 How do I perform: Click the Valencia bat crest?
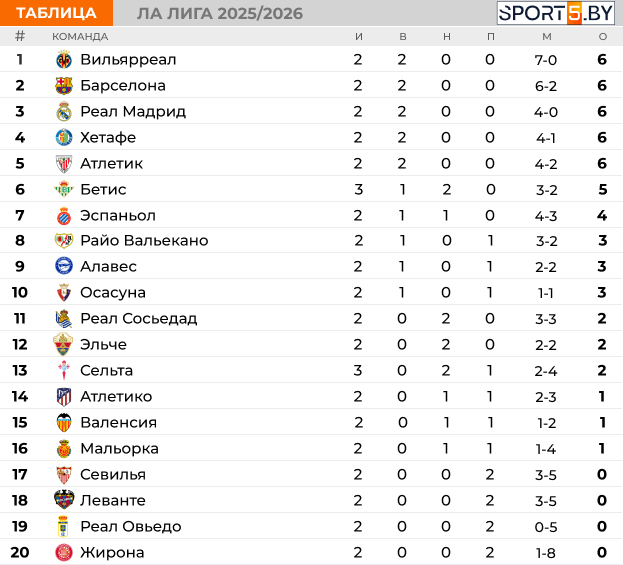(64, 422)
